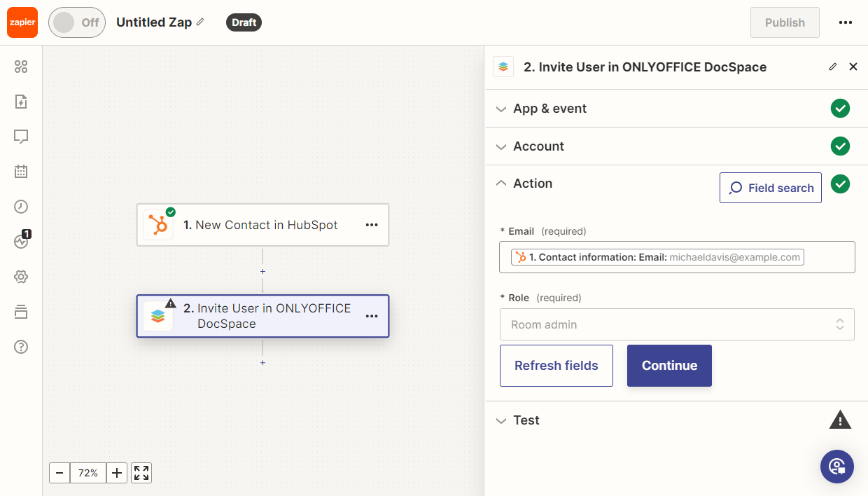Select the New Contact in HubSpot step

point(260,225)
